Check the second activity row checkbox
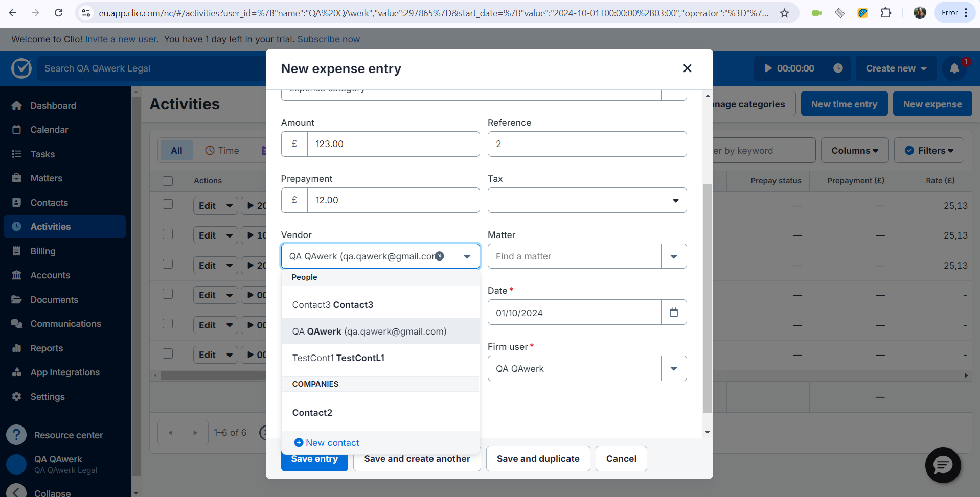Viewport: 980px width, 497px height. (168, 234)
